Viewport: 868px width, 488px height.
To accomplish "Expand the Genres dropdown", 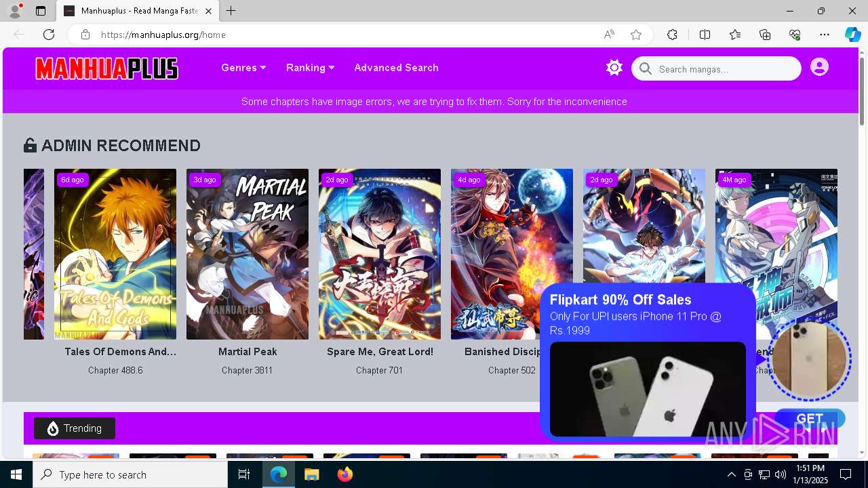I will [243, 68].
